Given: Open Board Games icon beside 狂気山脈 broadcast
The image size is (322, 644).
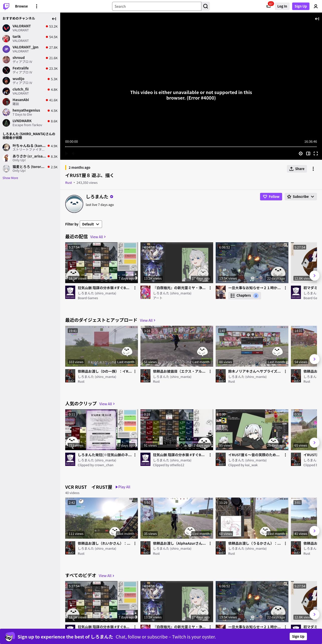Looking at the screenshot, I should coord(70,292).
